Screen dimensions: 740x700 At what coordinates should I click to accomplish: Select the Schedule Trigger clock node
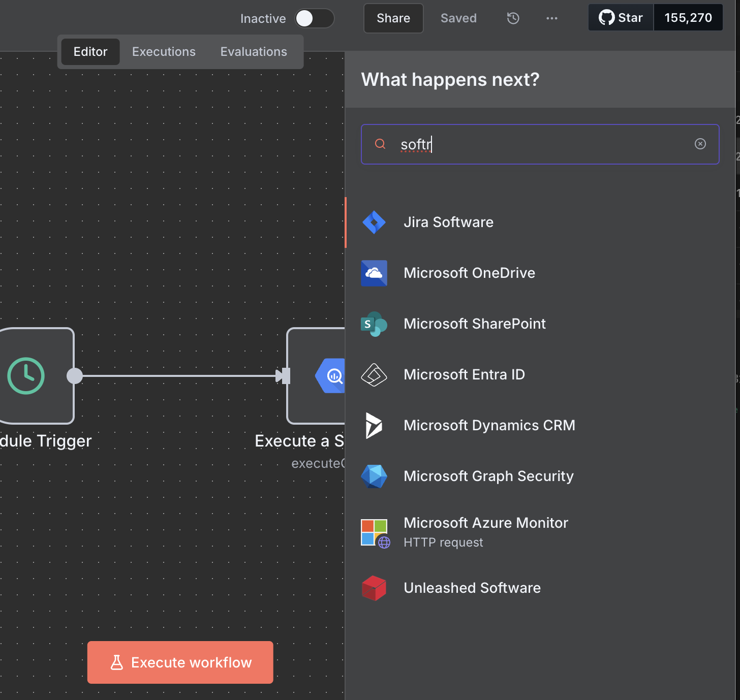(x=26, y=376)
